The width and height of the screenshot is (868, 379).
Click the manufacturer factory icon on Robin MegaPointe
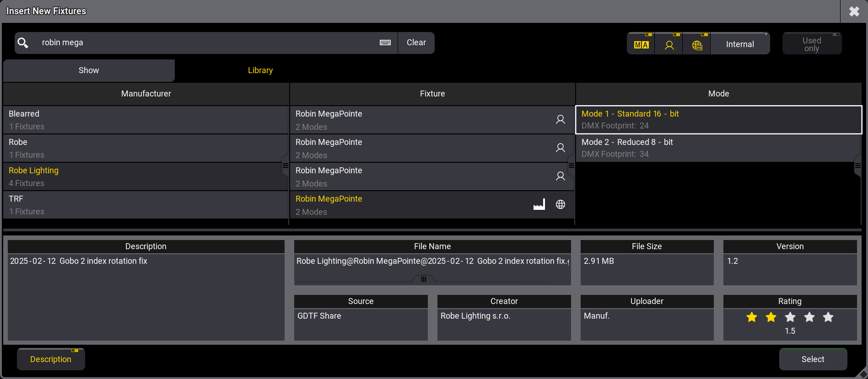coord(539,204)
